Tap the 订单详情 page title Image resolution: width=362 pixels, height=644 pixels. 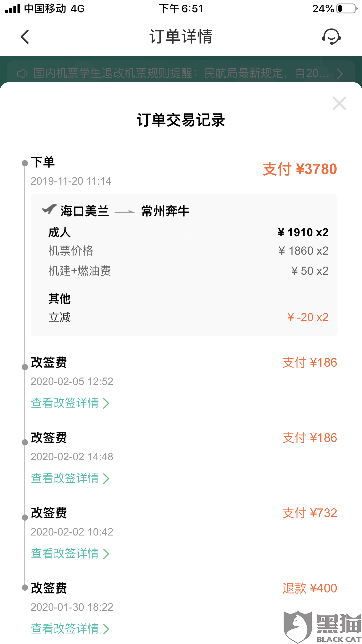coord(181,37)
